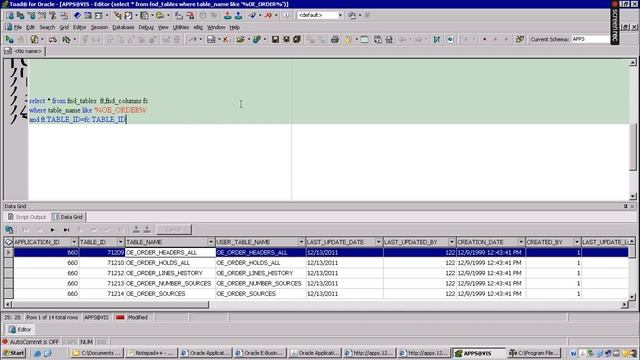Click the OE_ORDER_SOURCES cell in USER_TABLE_NAME column
This screenshot has height=360, width=640.
260,293
